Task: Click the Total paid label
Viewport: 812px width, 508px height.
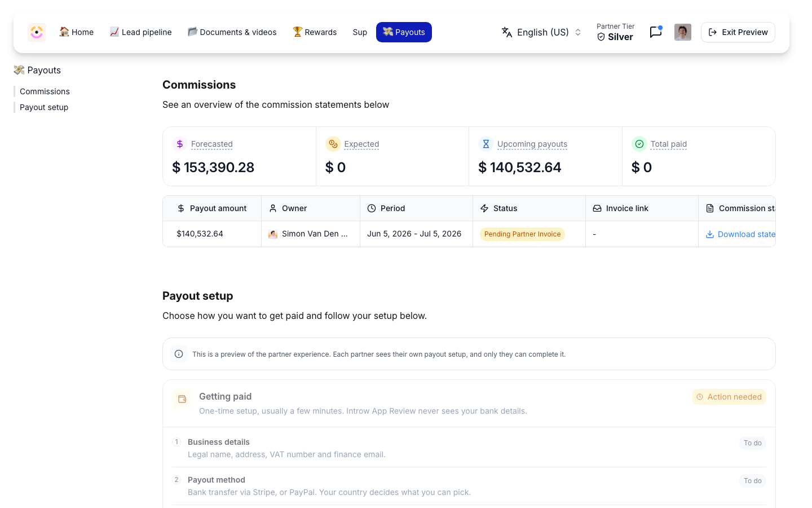Action: (x=669, y=144)
